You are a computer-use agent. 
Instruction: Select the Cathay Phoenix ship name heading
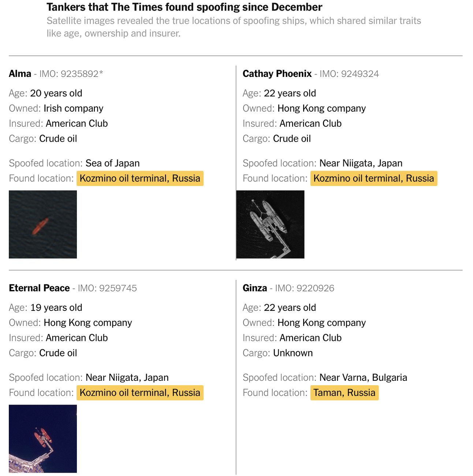coord(277,74)
